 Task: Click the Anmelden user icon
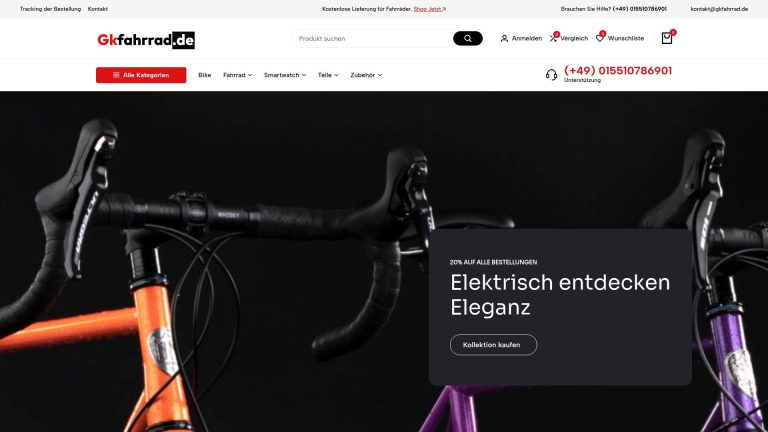click(x=504, y=38)
